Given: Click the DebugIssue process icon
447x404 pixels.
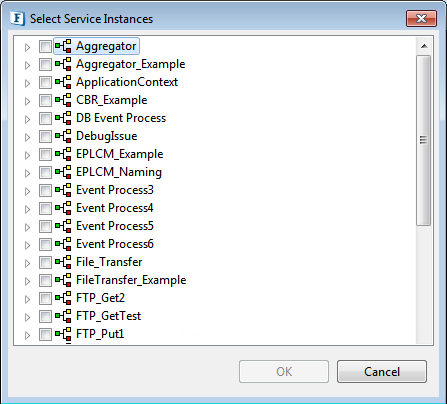Looking at the screenshot, I should click(63, 136).
